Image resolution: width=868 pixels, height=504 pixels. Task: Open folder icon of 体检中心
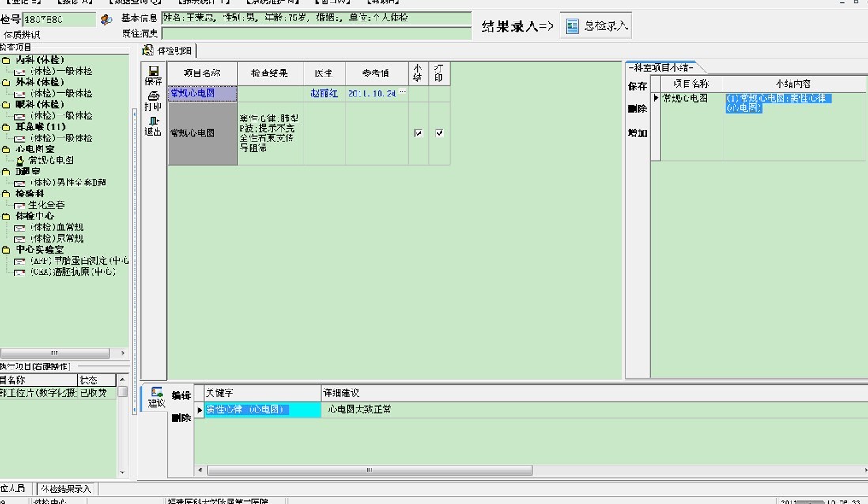coord(6,216)
